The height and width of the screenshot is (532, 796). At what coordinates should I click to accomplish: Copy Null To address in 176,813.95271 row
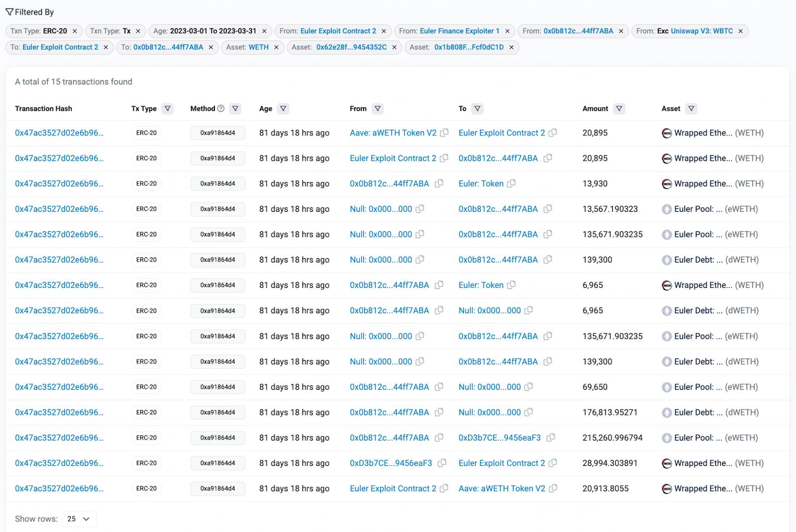[x=528, y=412]
